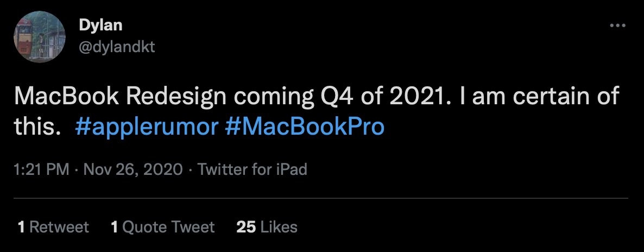Image resolution: width=644 pixels, height=252 pixels.
Task: Open the three-dot more options menu
Action: tap(617, 26)
